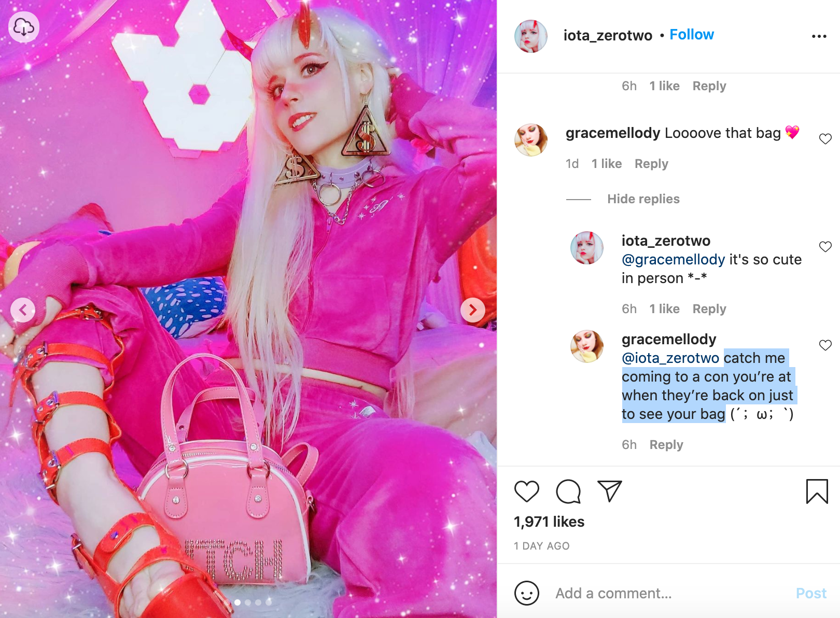Open the three-dot more options menu
Image resolution: width=840 pixels, height=618 pixels.
click(819, 36)
